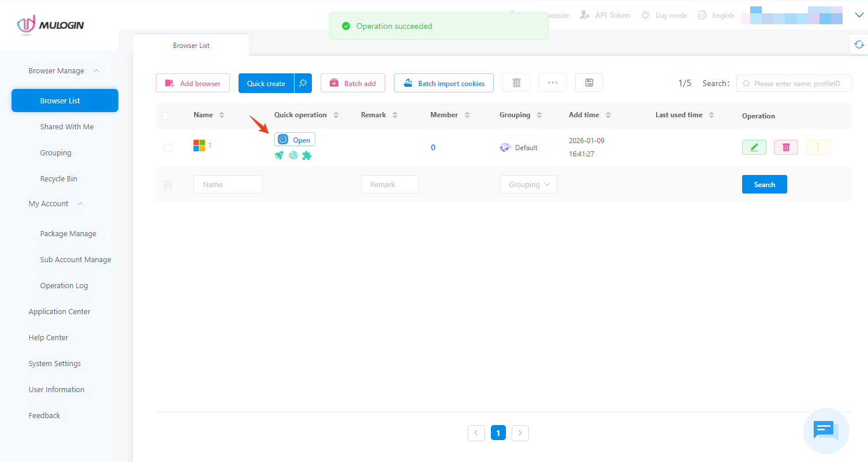
Task: Click the green puzzle piece plugin icon
Action: (307, 155)
